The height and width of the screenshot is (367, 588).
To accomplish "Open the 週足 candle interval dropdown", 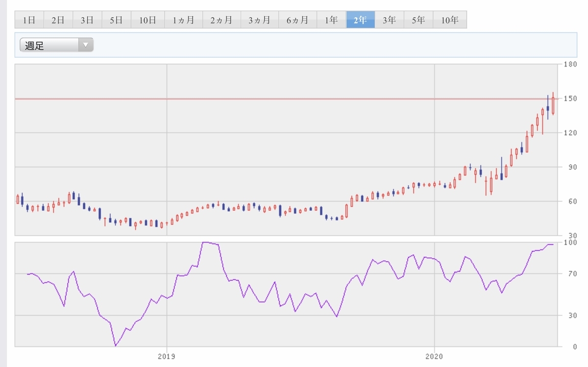I will point(56,46).
